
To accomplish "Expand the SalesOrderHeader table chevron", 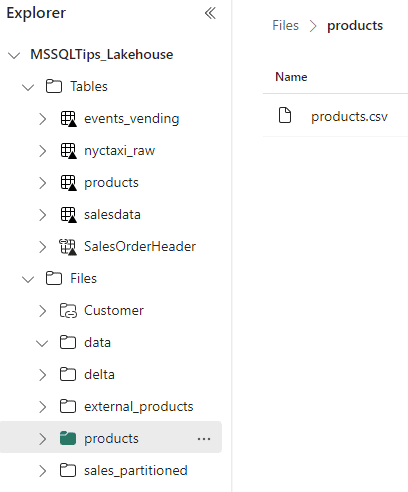I will (x=42, y=247).
